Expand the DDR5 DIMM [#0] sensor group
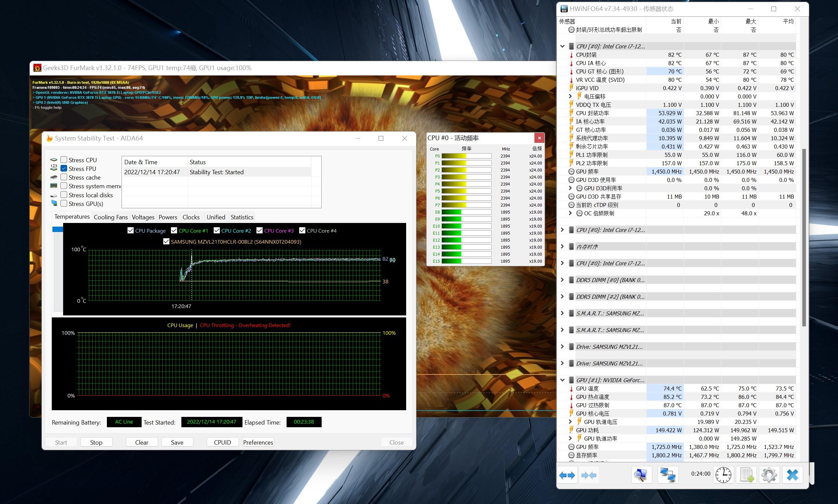The height and width of the screenshot is (504, 838). tap(562, 280)
